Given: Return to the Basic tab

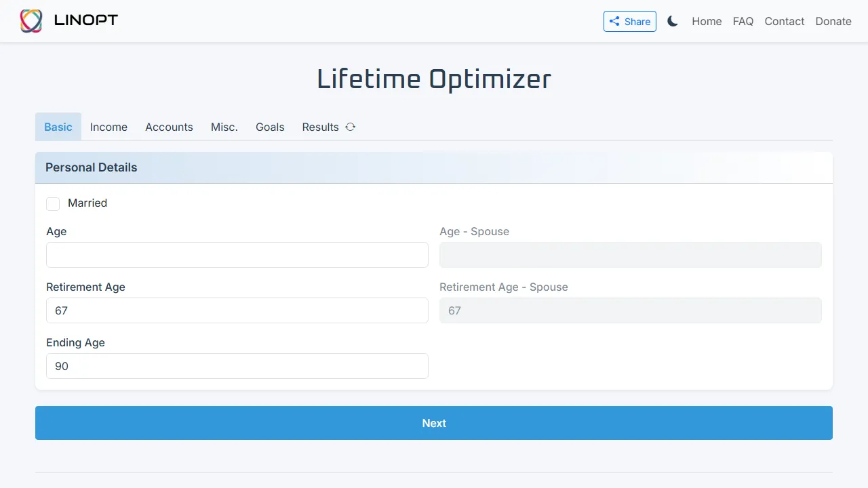Looking at the screenshot, I should point(58,127).
